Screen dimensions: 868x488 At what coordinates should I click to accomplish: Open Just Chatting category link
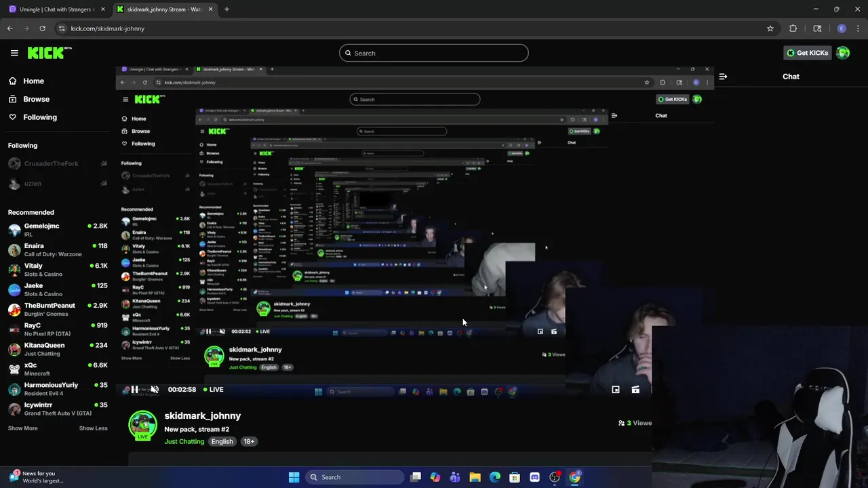184,441
